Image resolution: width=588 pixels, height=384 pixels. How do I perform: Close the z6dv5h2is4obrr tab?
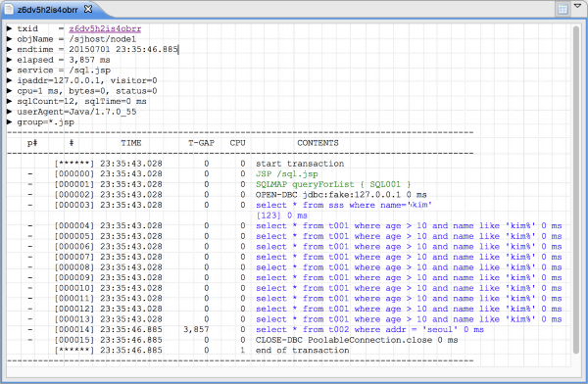click(x=88, y=9)
